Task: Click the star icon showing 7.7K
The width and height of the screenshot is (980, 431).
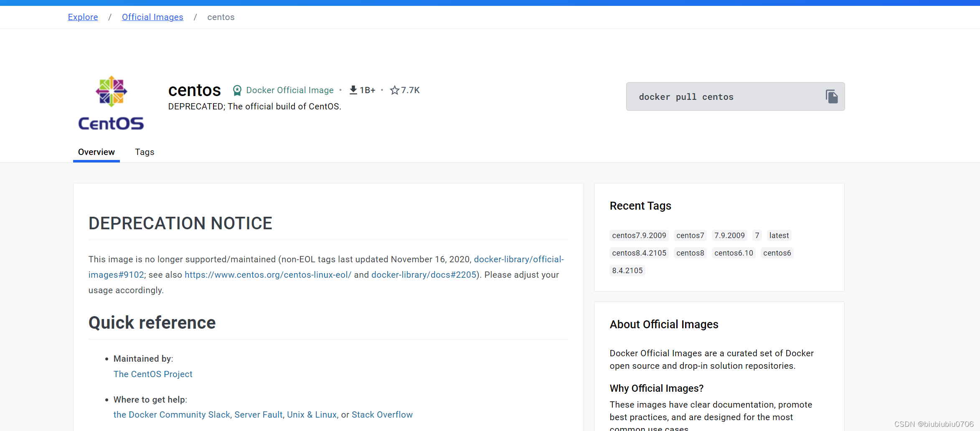Action: coord(394,90)
